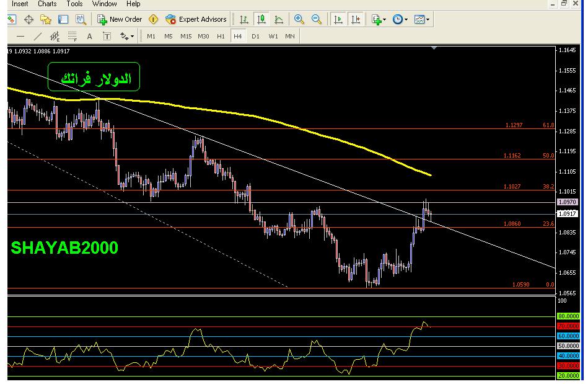Zoom out of the chart
Viewport: 588px width, 384px height.
tap(317, 19)
